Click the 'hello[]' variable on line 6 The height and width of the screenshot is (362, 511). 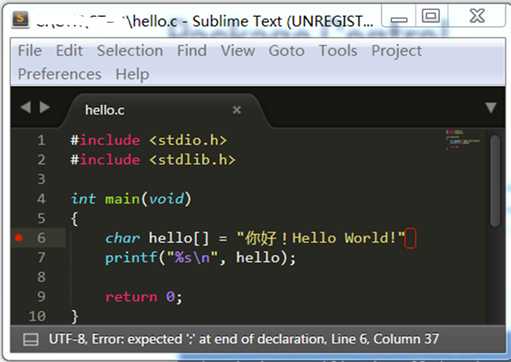[179, 238]
